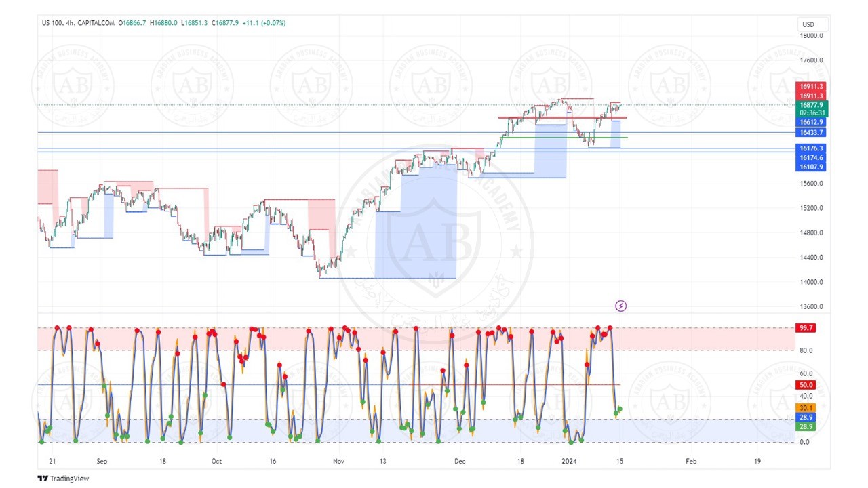Click the 16174.6 horizontal line label
The width and height of the screenshot is (868, 488).
pos(811,157)
